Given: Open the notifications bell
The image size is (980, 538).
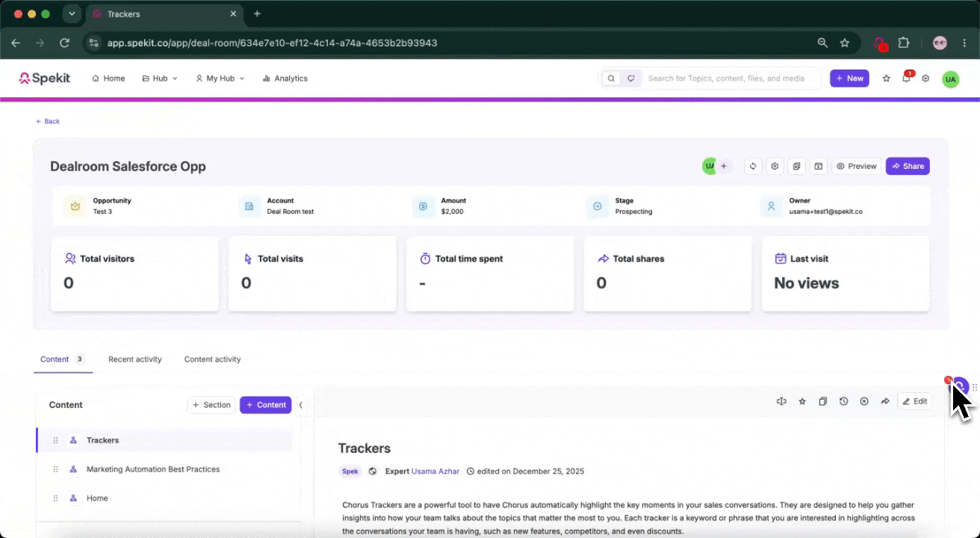Looking at the screenshot, I should [906, 78].
